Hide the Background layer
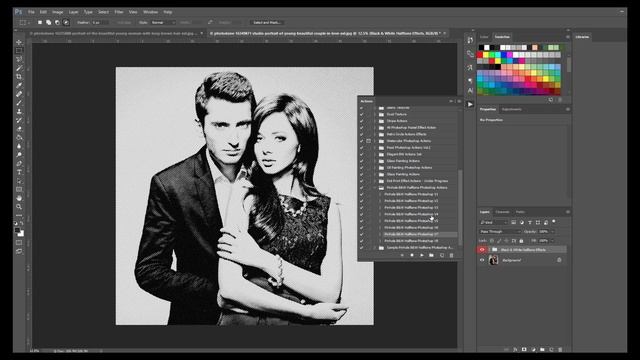The height and width of the screenshot is (360, 640). (482, 260)
